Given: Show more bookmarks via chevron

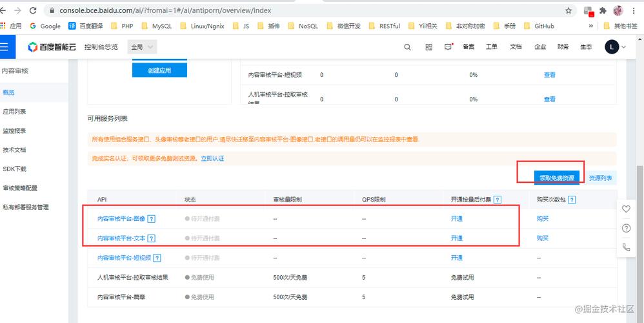Looking at the screenshot, I should pos(590,26).
